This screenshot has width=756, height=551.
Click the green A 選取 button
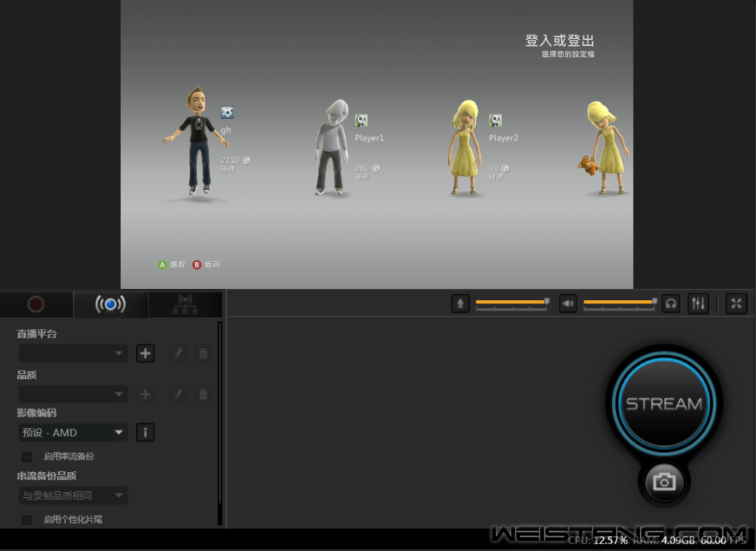[x=171, y=264]
